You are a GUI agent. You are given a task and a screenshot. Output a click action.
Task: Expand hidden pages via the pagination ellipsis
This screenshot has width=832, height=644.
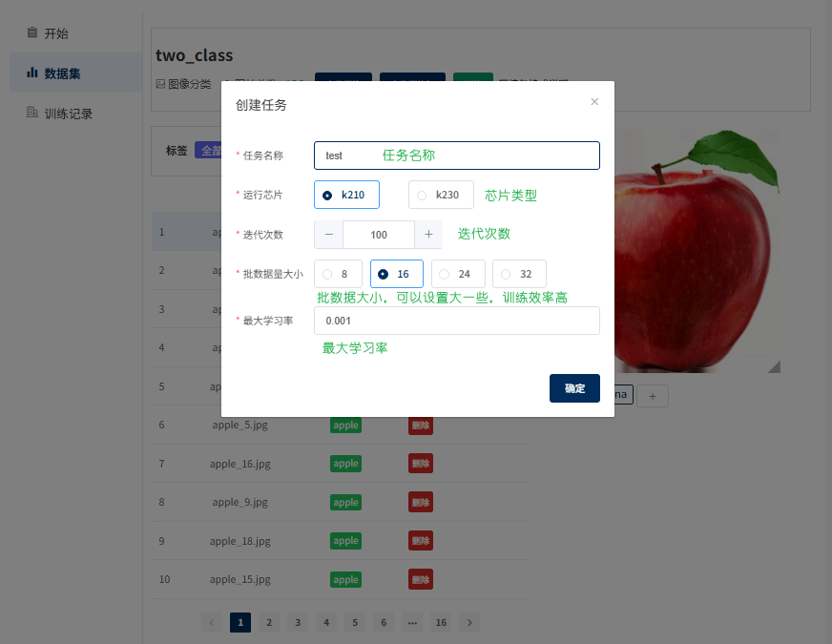[412, 622]
